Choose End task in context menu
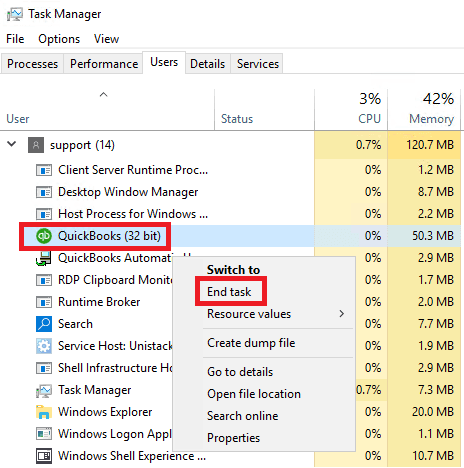This screenshot has width=464, height=468. pos(229,292)
